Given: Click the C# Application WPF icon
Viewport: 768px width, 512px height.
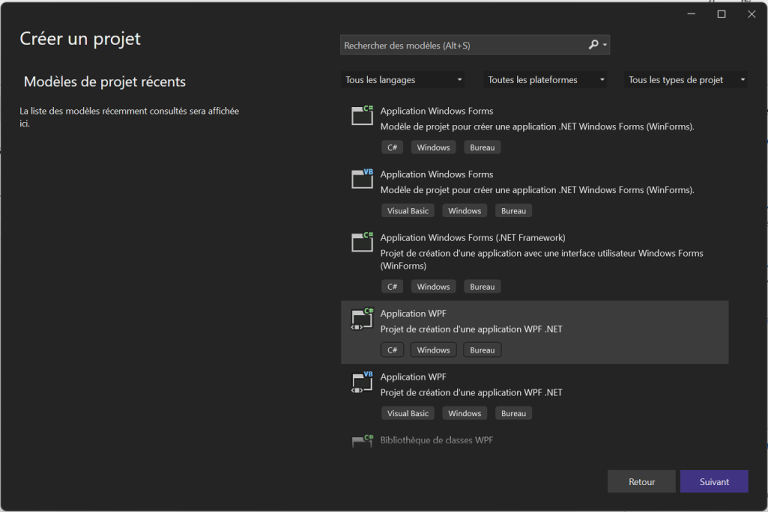Looking at the screenshot, I should (x=362, y=319).
